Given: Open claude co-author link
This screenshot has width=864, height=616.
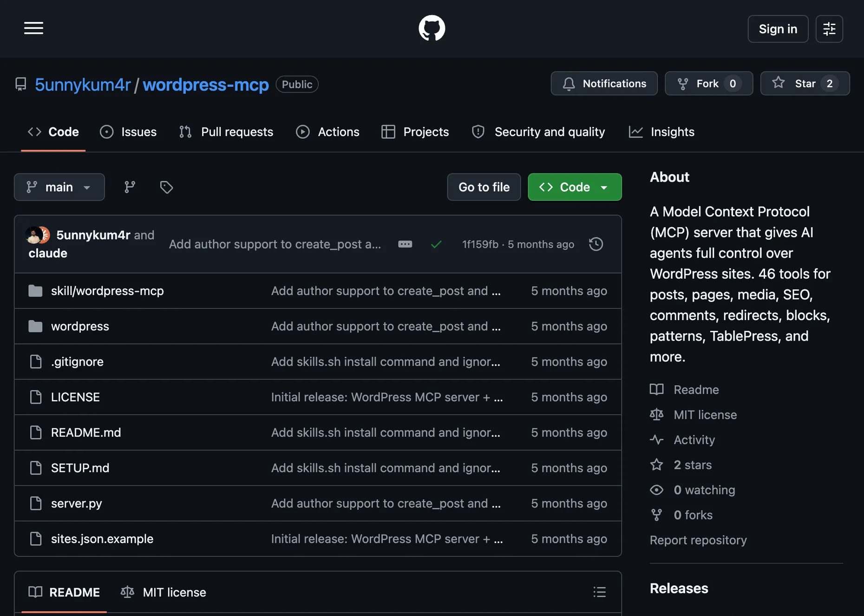Looking at the screenshot, I should tap(48, 253).
